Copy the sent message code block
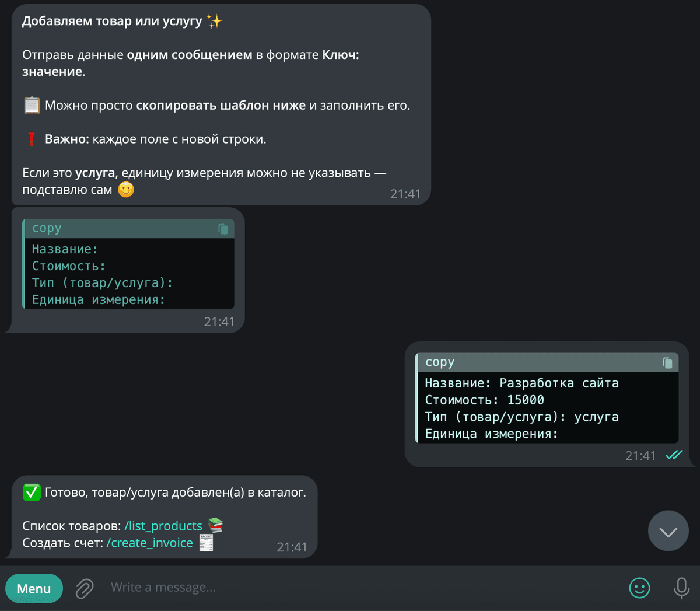 click(667, 363)
